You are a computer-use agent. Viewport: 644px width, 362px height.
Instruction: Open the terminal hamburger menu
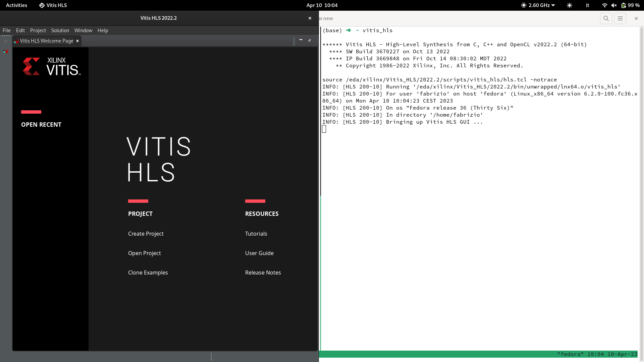click(x=620, y=18)
